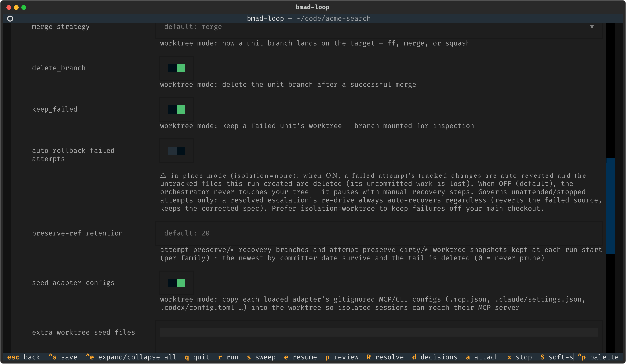Screen dimensions: 626x364
Task: Click s sweep in the footer
Action: click(x=261, y=357)
